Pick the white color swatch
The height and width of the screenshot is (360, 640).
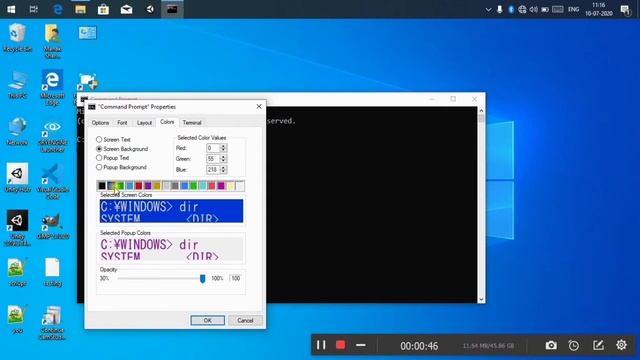click(x=240, y=186)
